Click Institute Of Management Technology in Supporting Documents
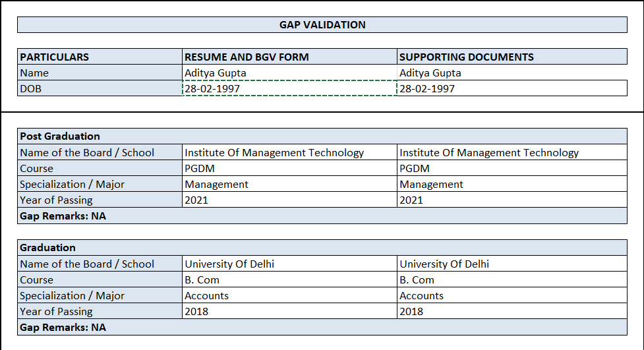644x350 pixels. 512,152
